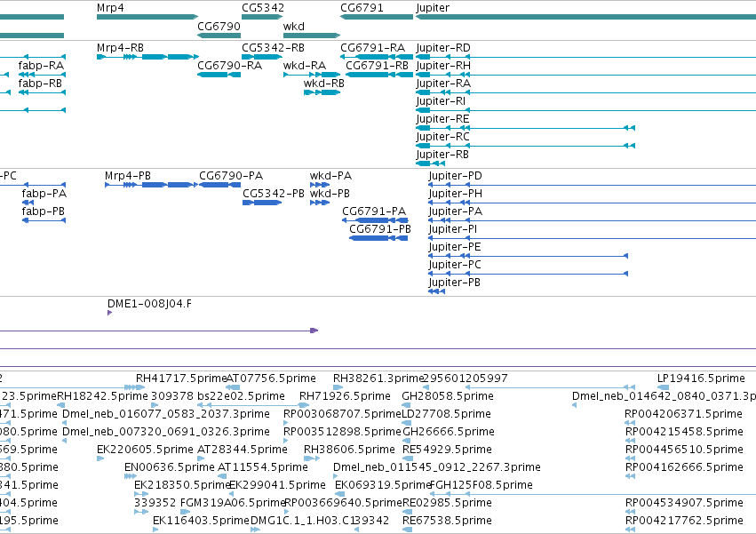Click the DME1-008J04.F clone label
The image size is (756, 534).
pyautogui.click(x=149, y=304)
